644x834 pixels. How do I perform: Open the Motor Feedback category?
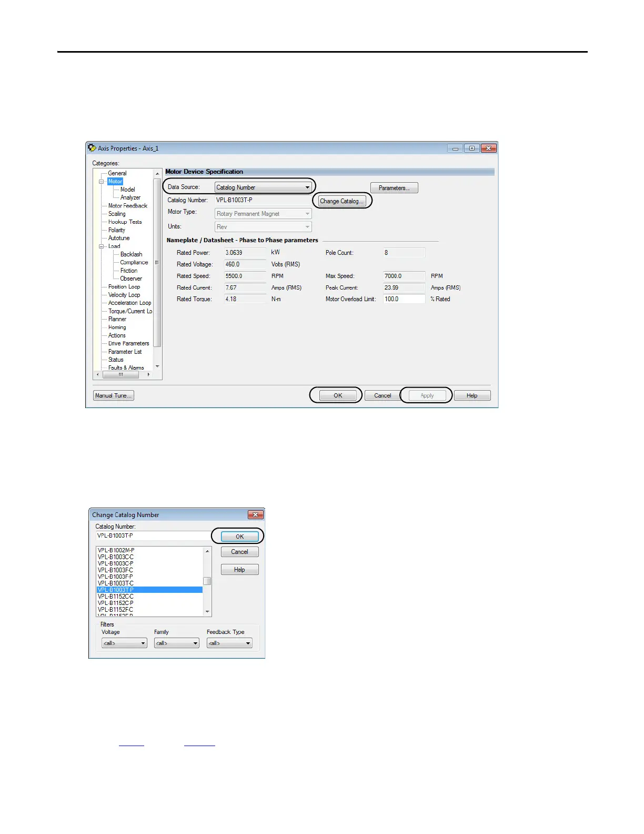click(x=128, y=206)
